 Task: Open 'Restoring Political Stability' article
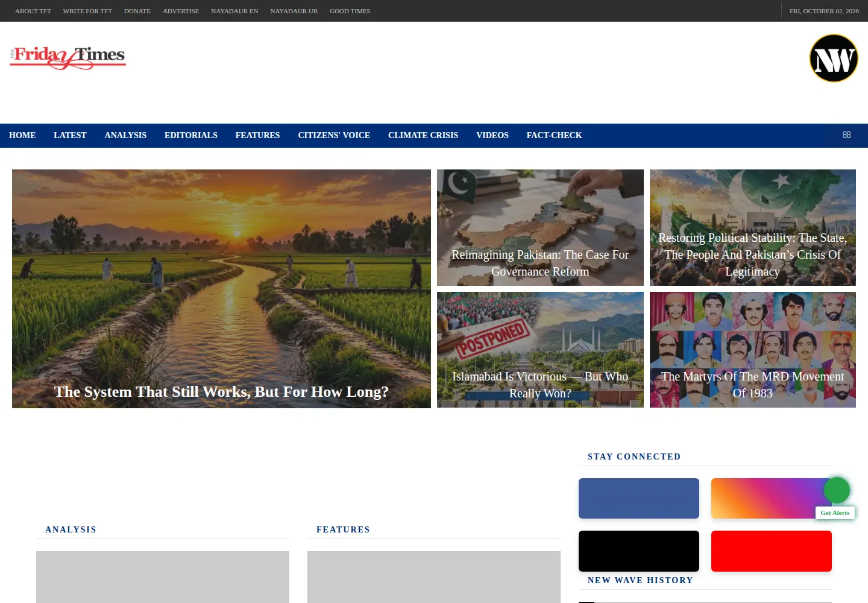pyautogui.click(x=753, y=228)
